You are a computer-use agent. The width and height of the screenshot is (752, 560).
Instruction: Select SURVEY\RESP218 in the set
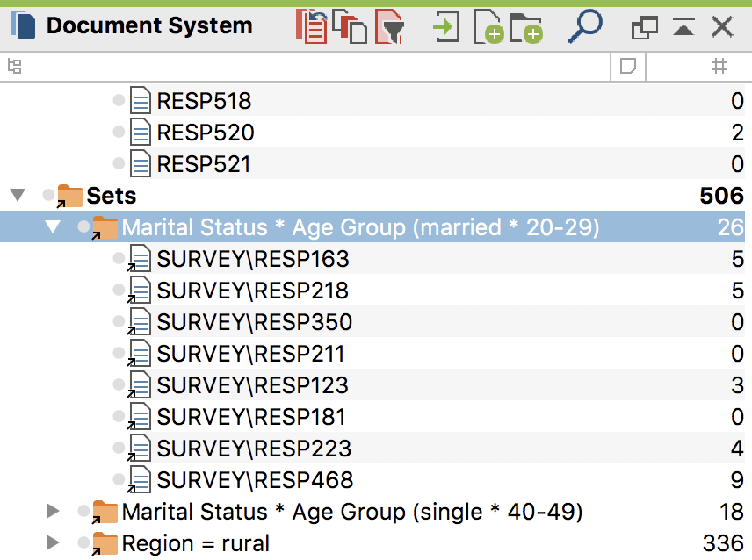click(253, 291)
